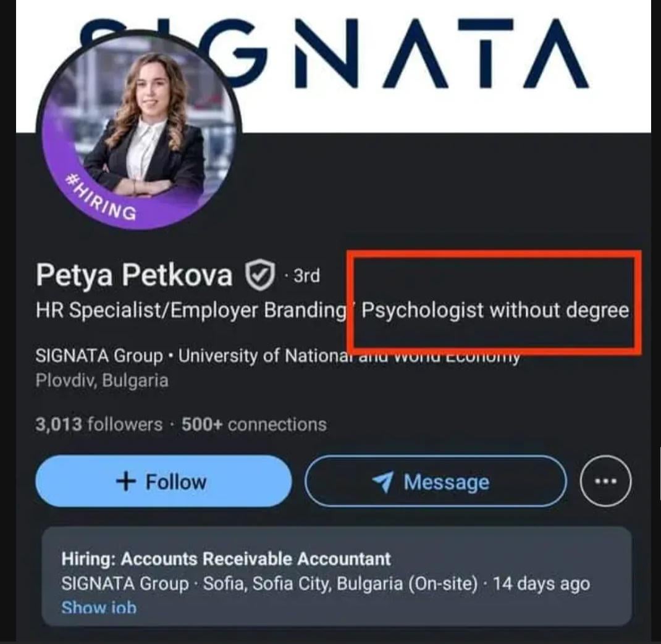Click the Plovdiv, Bulgaria location text
Image resolution: width=661 pixels, height=644 pixels.
[102, 380]
